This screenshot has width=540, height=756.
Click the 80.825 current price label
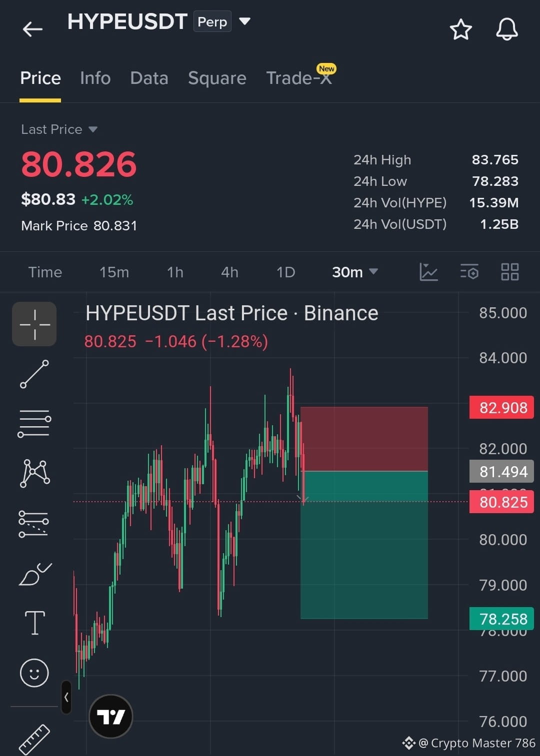[501, 502]
